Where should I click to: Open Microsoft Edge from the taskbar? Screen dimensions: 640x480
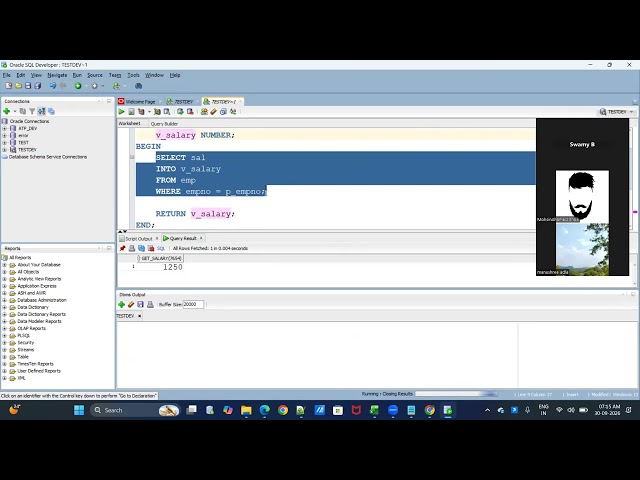264,410
